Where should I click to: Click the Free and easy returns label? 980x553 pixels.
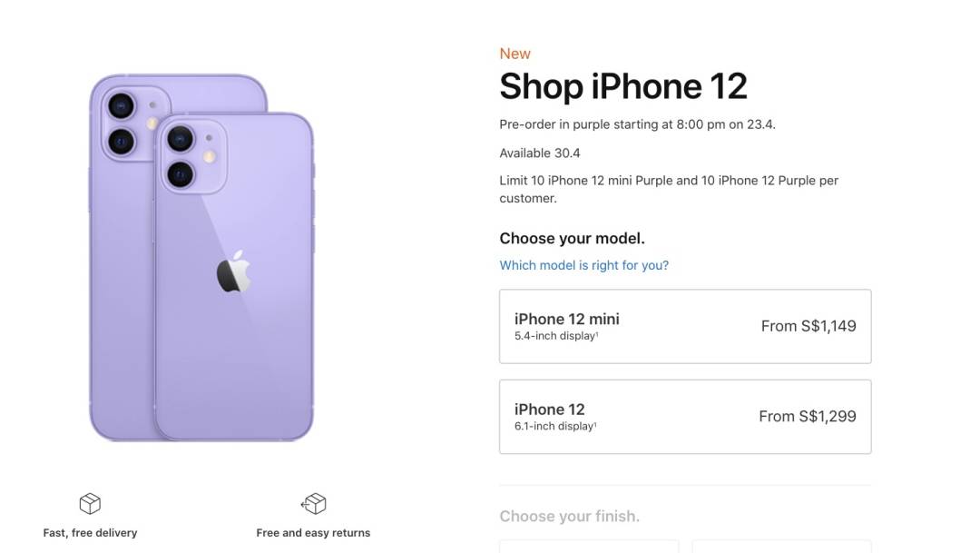(x=313, y=533)
